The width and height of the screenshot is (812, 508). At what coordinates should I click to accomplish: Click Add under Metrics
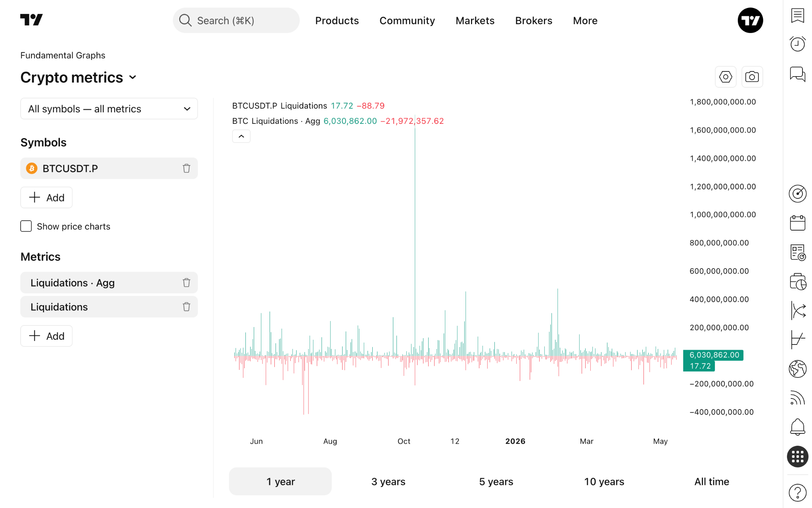click(46, 336)
